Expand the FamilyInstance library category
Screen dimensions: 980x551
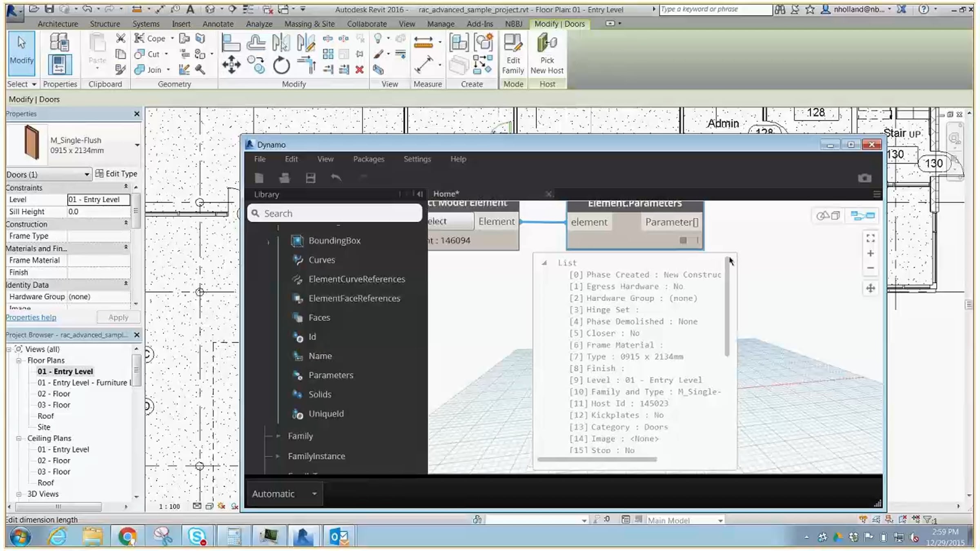tap(278, 456)
